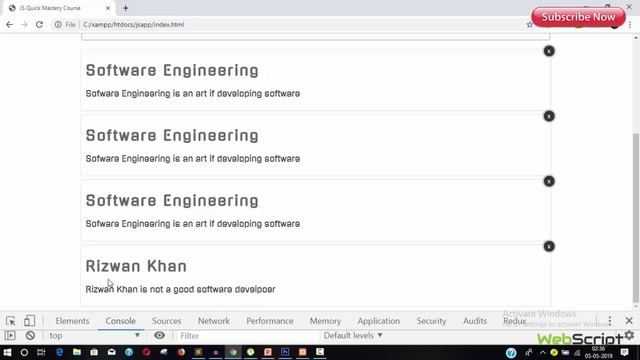Open the Performance tab
The width and height of the screenshot is (640, 360).
click(x=270, y=321)
